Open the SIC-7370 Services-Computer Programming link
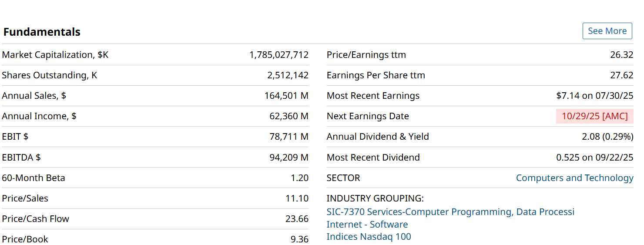This screenshot has width=644, height=245. click(450, 212)
